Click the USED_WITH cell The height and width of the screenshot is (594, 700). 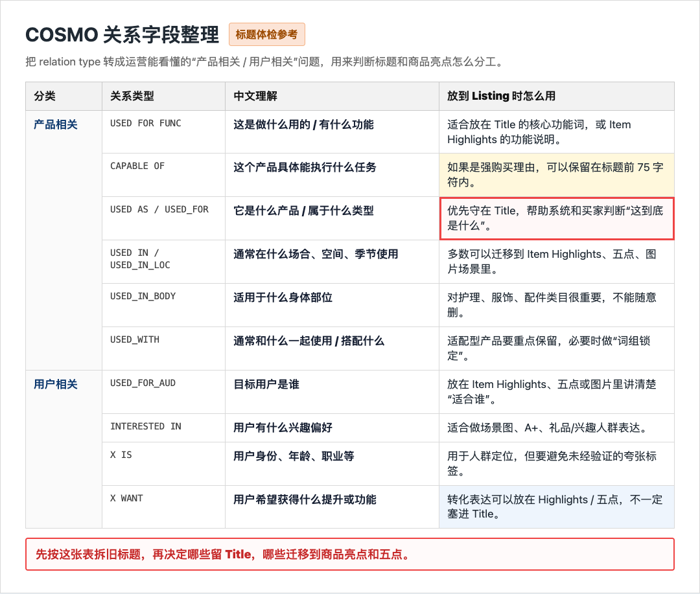(x=163, y=348)
